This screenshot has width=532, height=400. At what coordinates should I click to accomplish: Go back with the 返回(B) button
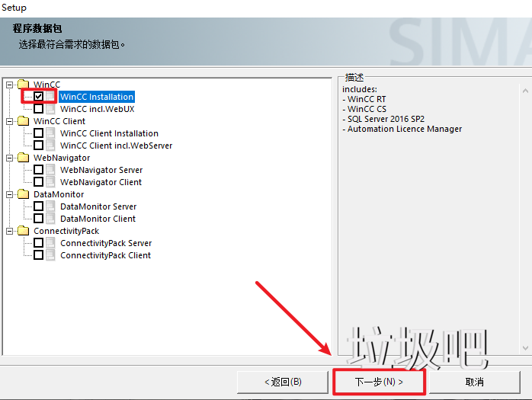(x=283, y=382)
